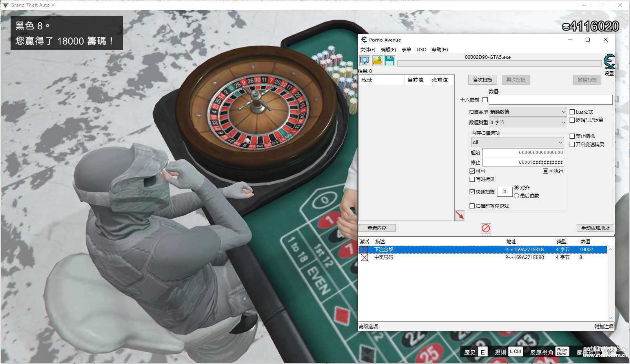Screen dimensions: 630x364
Task: Open the D3D menu
Action: coord(421,50)
